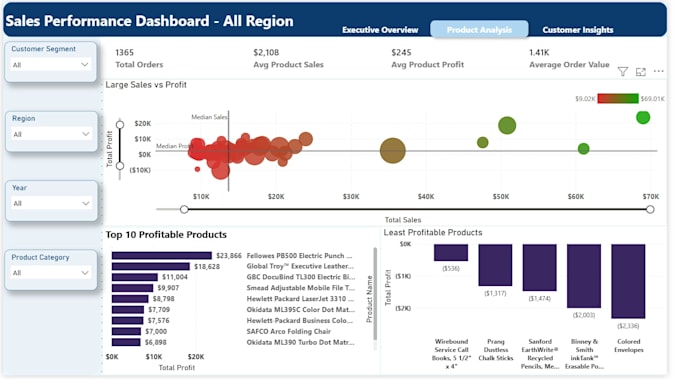Click the left handle of Total Sales slider
Screen dimensions: 680x379
coord(184,209)
